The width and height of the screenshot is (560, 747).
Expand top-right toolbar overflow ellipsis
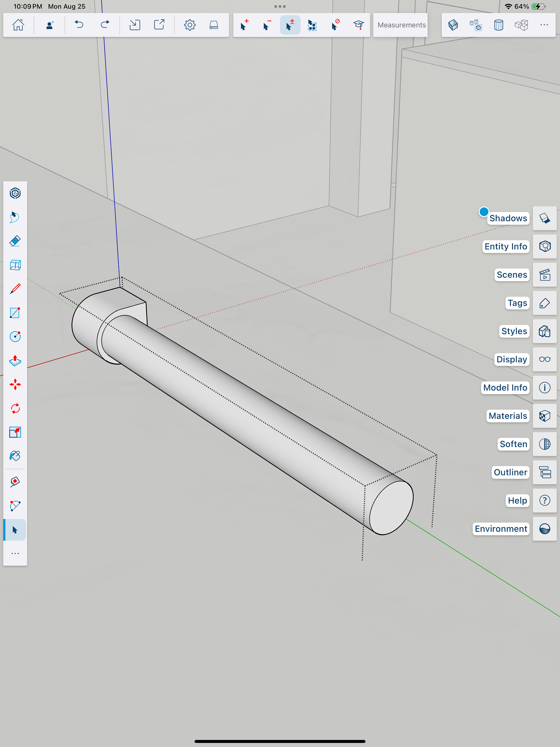tap(544, 25)
